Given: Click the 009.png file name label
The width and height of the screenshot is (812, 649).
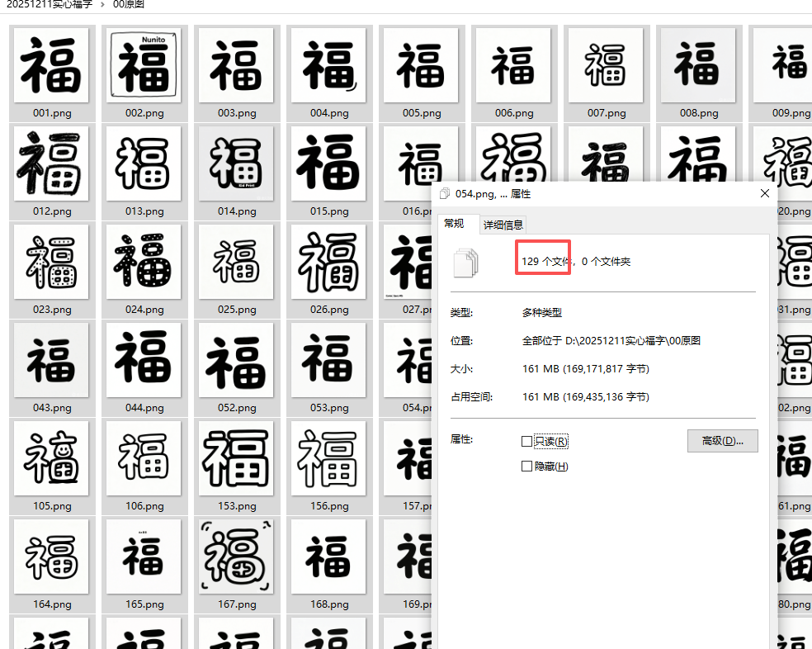Looking at the screenshot, I should (791, 113).
